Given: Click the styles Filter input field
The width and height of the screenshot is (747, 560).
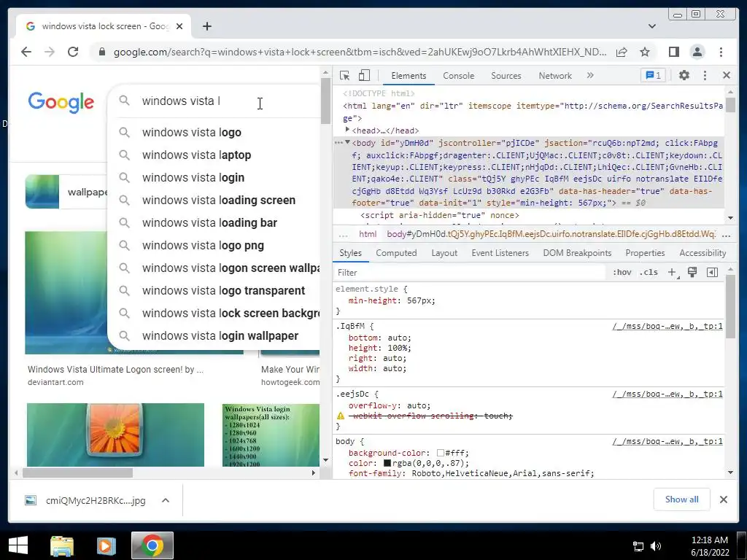Looking at the screenshot, I should click(x=469, y=273).
